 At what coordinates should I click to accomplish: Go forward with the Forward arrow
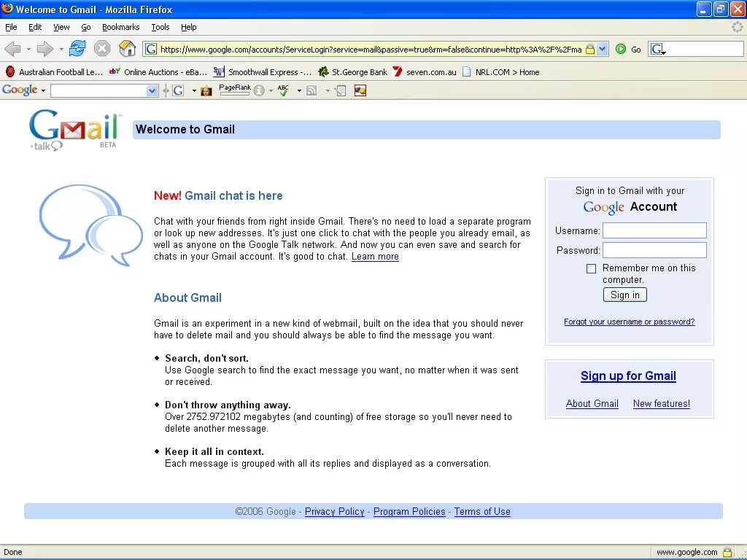click(44, 49)
